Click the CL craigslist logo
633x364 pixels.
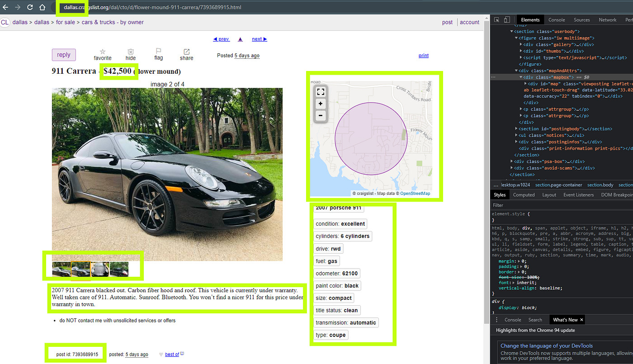click(x=5, y=22)
